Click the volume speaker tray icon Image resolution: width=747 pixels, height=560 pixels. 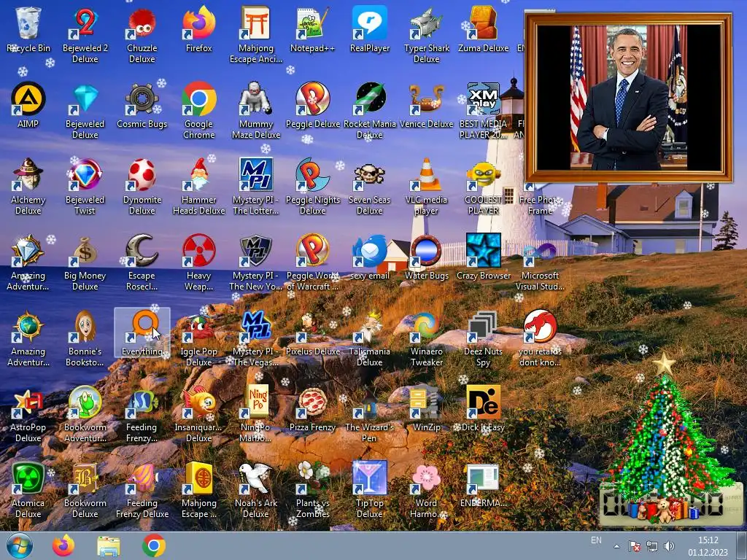(x=670, y=546)
